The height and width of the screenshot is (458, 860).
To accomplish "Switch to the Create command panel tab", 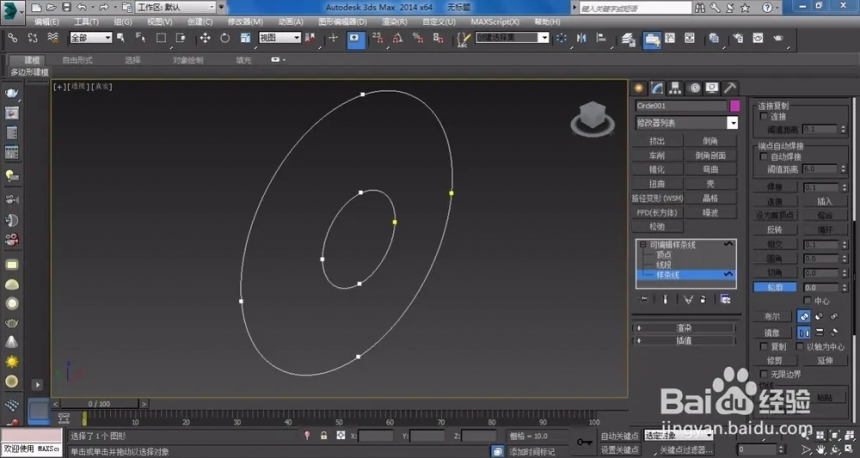I will [x=639, y=88].
